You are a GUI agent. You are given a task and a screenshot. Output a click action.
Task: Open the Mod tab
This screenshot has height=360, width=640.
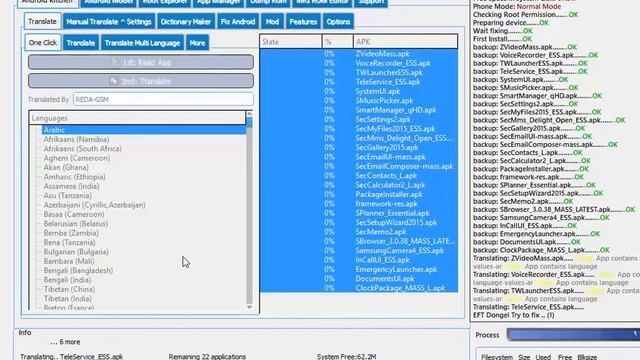point(272,22)
